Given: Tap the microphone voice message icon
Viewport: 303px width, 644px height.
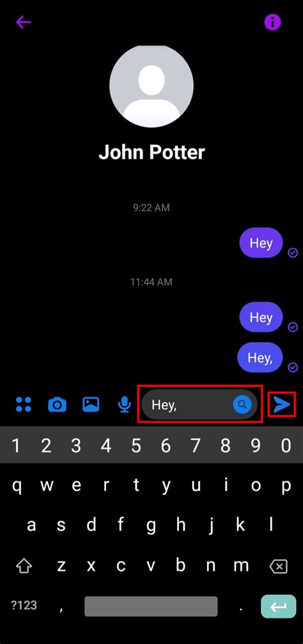Looking at the screenshot, I should [124, 405].
